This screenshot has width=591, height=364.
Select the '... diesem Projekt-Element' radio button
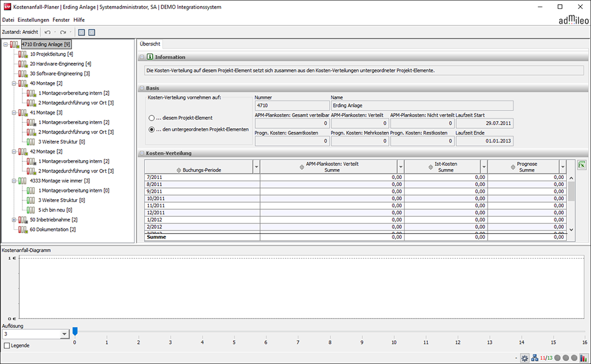click(151, 118)
